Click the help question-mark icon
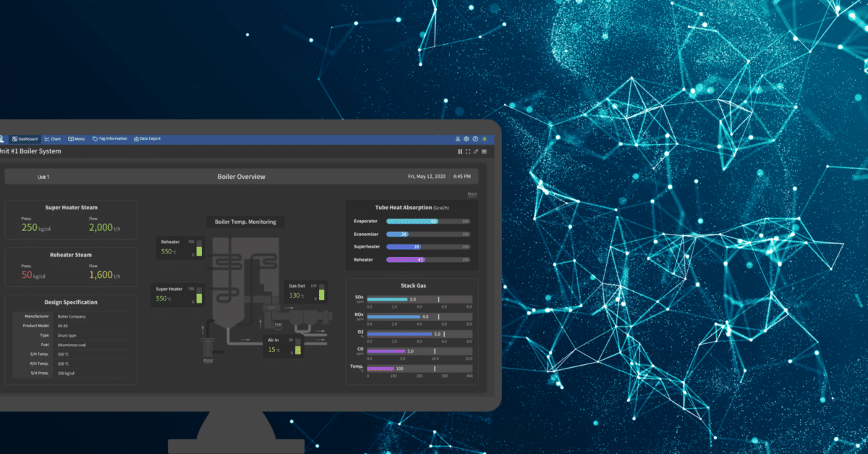868x454 pixels. pos(475,138)
